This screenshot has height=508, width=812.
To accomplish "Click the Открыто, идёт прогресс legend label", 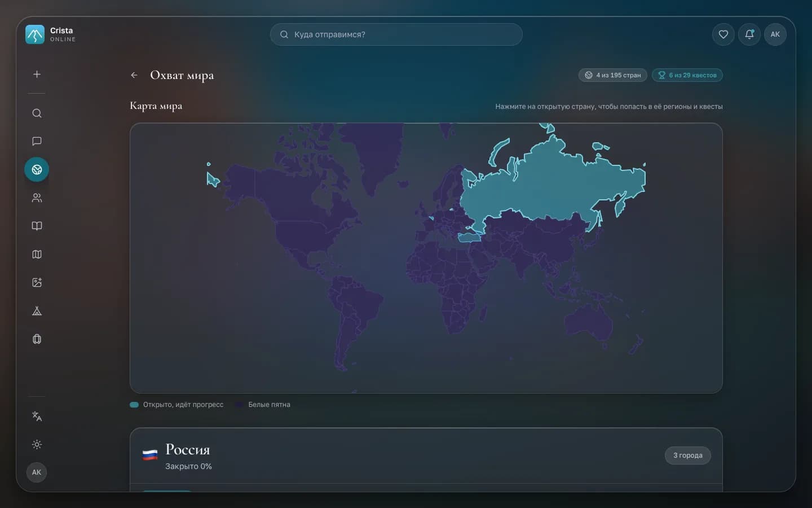I will [183, 405].
